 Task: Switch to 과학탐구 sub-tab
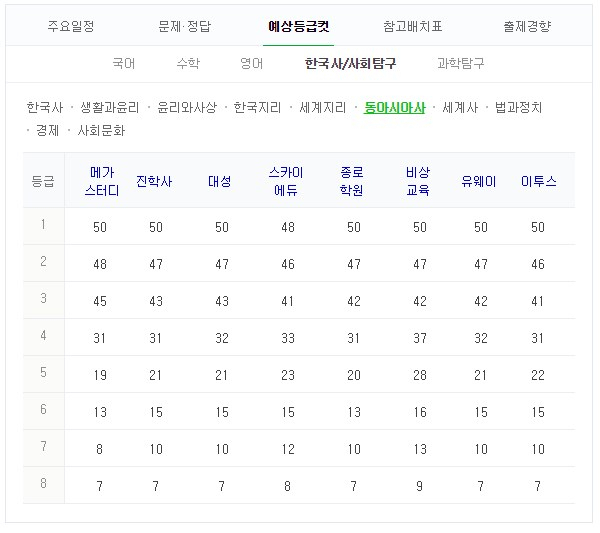[460, 63]
